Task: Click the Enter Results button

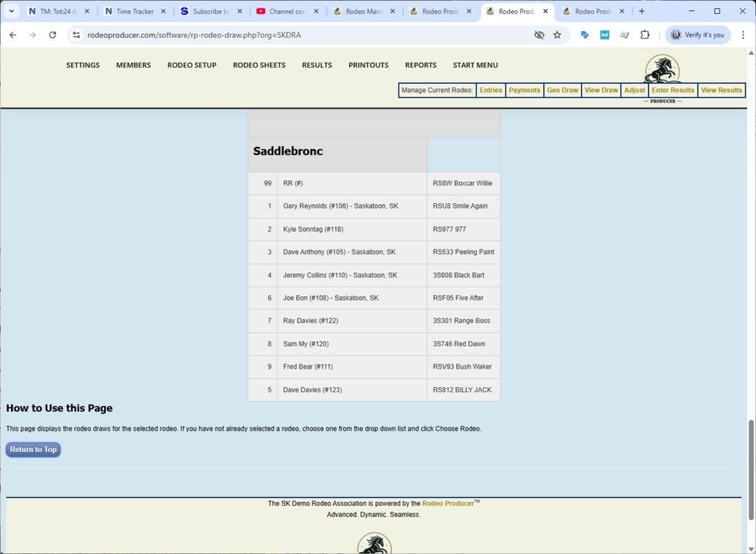Action: coord(673,90)
